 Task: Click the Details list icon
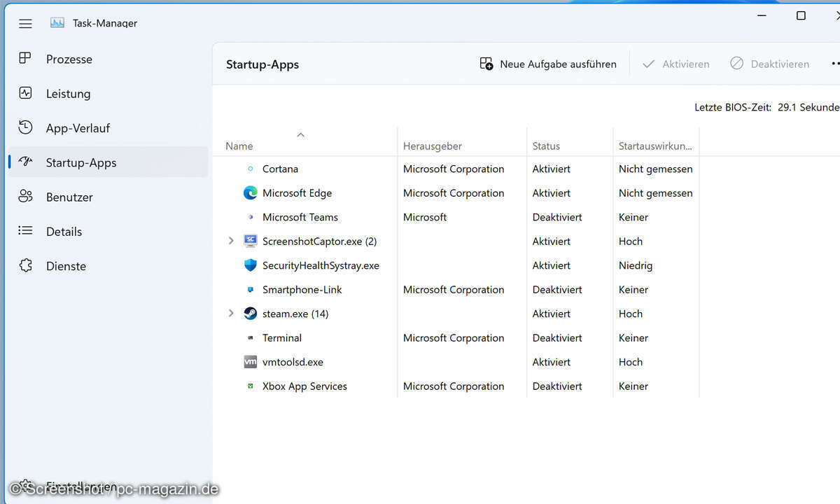click(x=25, y=231)
